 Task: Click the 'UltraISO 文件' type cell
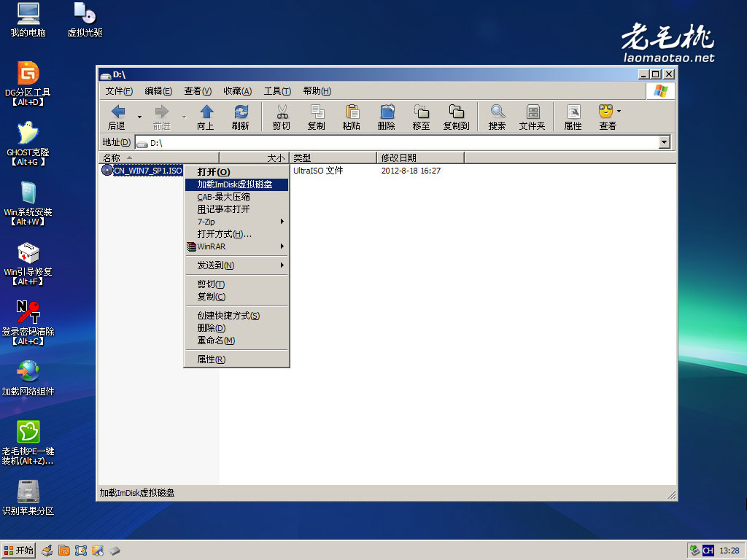[318, 171]
